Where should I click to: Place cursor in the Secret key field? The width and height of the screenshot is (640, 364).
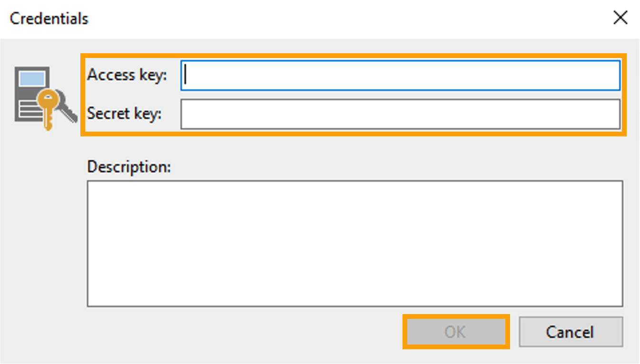click(400, 114)
